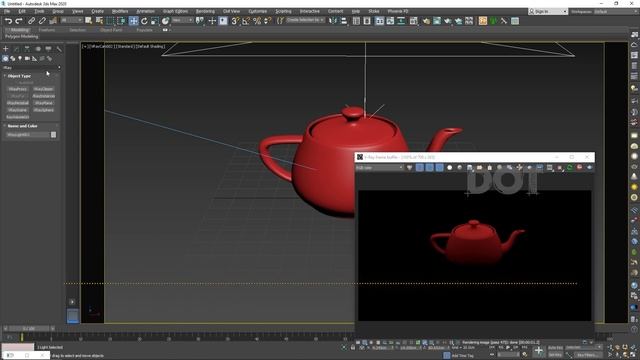Viewport: 640px width, 360px height.
Task: Click the viewport Default Shading label
Action: click(151, 47)
